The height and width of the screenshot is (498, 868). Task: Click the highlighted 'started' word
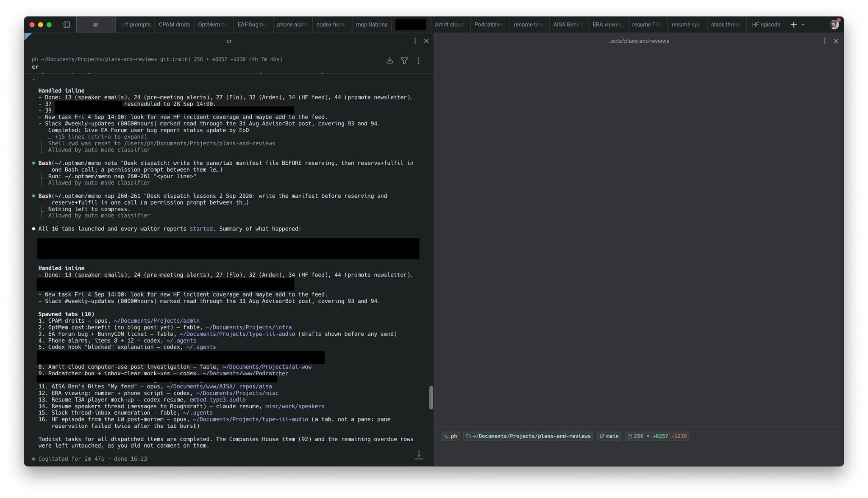click(201, 229)
